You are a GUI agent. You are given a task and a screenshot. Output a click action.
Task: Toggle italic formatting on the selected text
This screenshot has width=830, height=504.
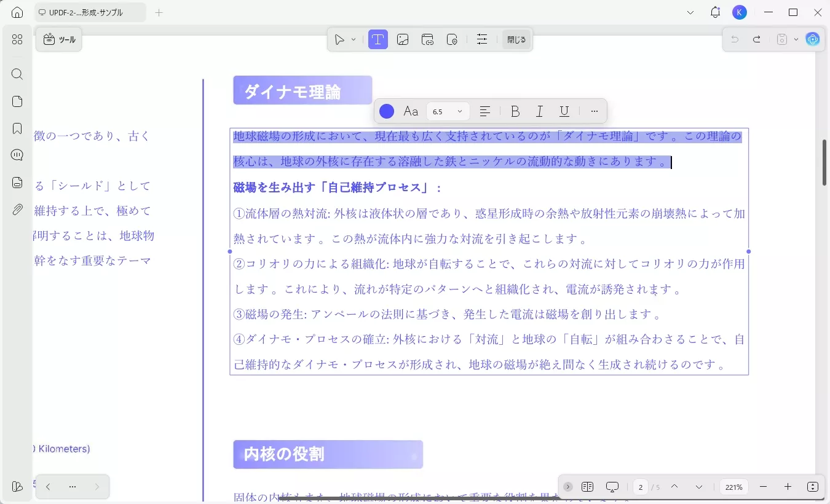(539, 111)
